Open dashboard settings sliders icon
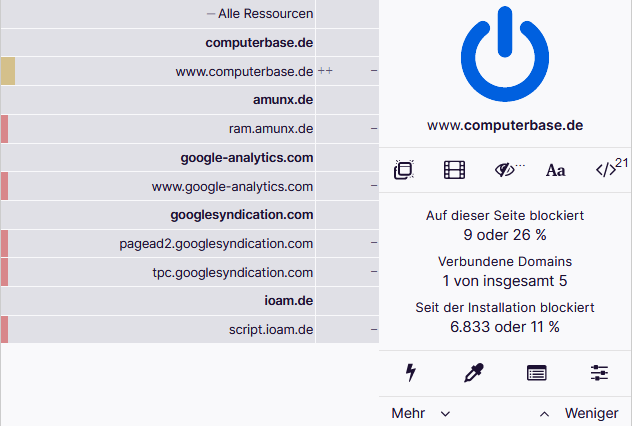Image resolution: width=632 pixels, height=426 pixels. tap(599, 373)
